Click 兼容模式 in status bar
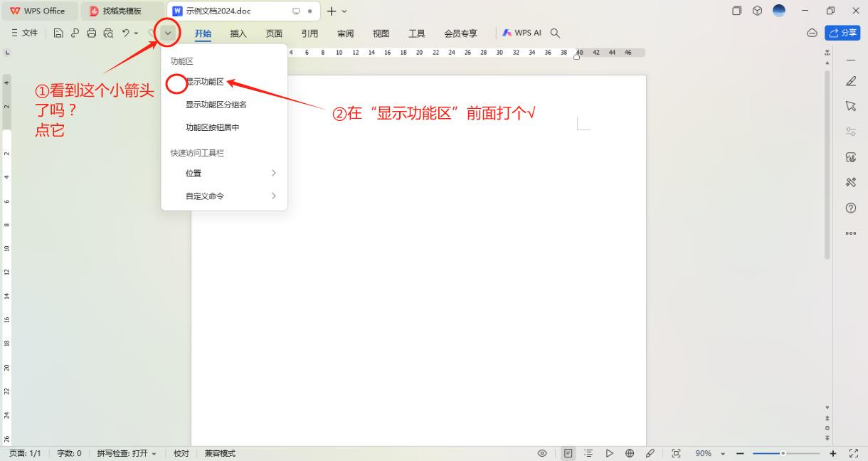This screenshot has width=868, height=461. pos(220,453)
